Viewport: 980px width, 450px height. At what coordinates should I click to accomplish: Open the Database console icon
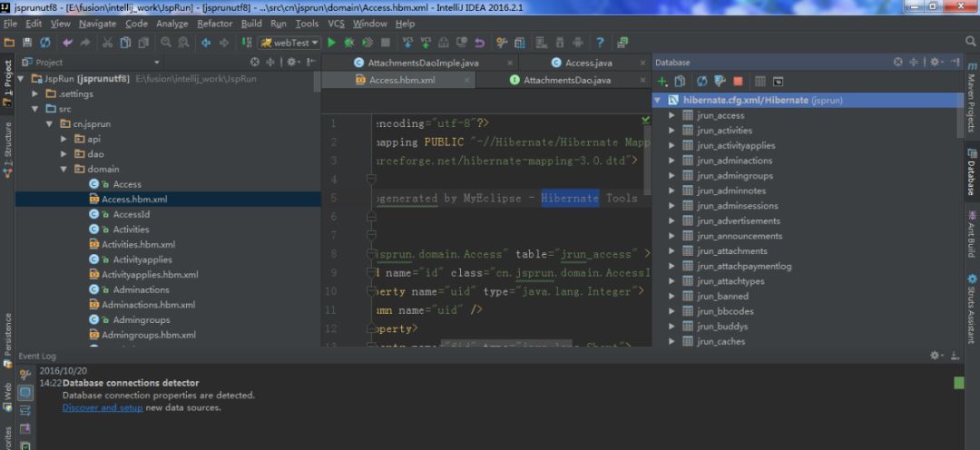click(x=779, y=82)
